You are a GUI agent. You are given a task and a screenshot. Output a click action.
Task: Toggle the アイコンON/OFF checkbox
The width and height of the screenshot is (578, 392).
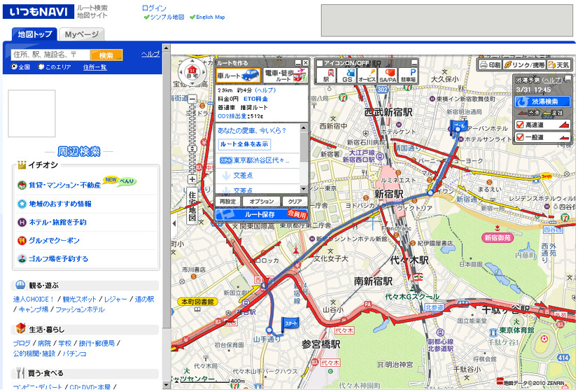(320, 63)
